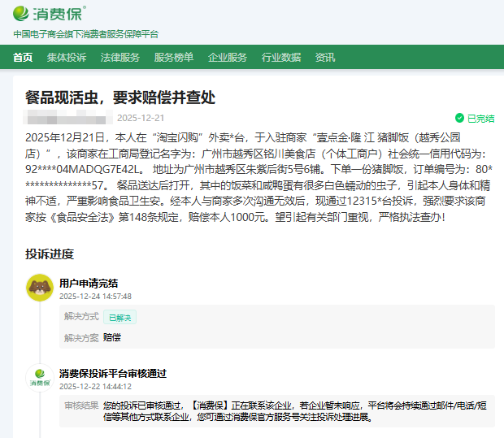Click the 投诉进度 section heading
This screenshot has width=504, height=438.
point(50,254)
